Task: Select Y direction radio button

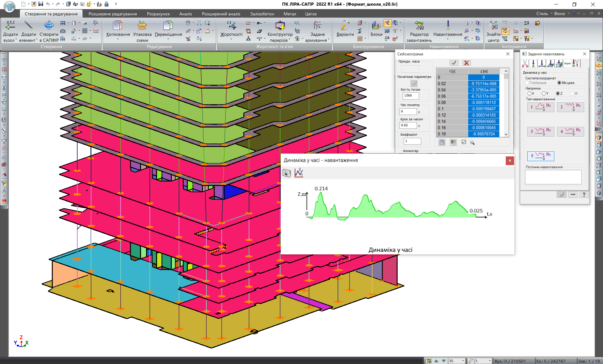Action: click(x=544, y=93)
